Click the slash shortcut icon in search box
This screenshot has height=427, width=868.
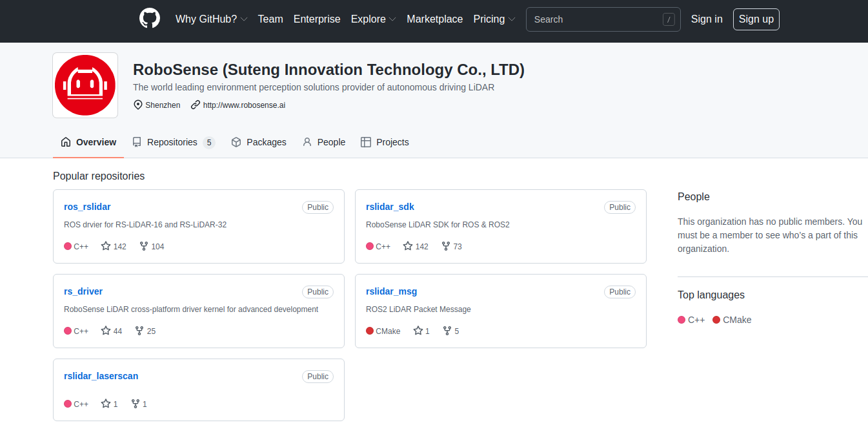[669, 19]
